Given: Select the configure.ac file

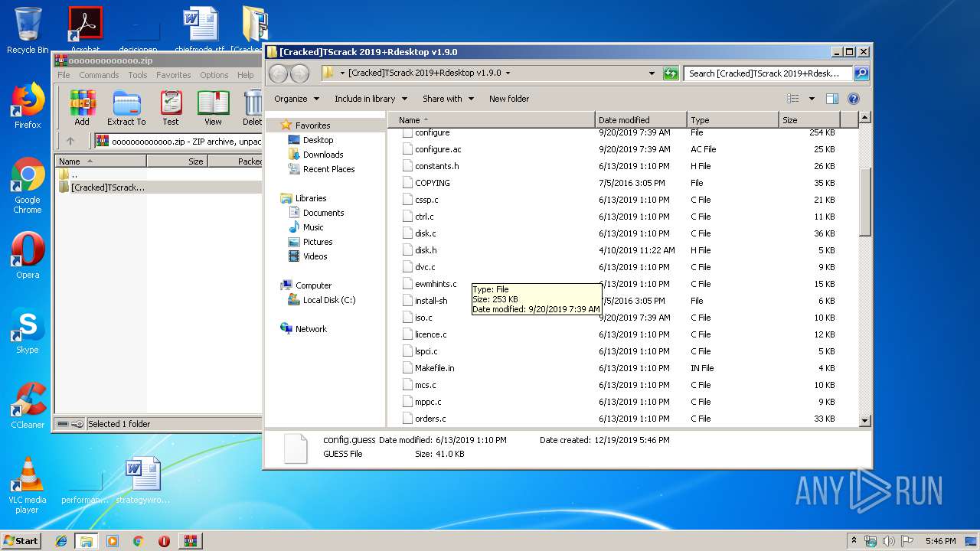Looking at the screenshot, I should 438,149.
